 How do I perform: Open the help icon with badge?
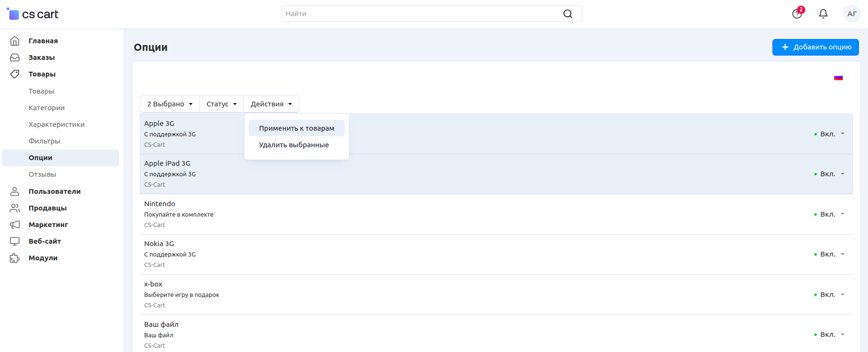click(797, 14)
